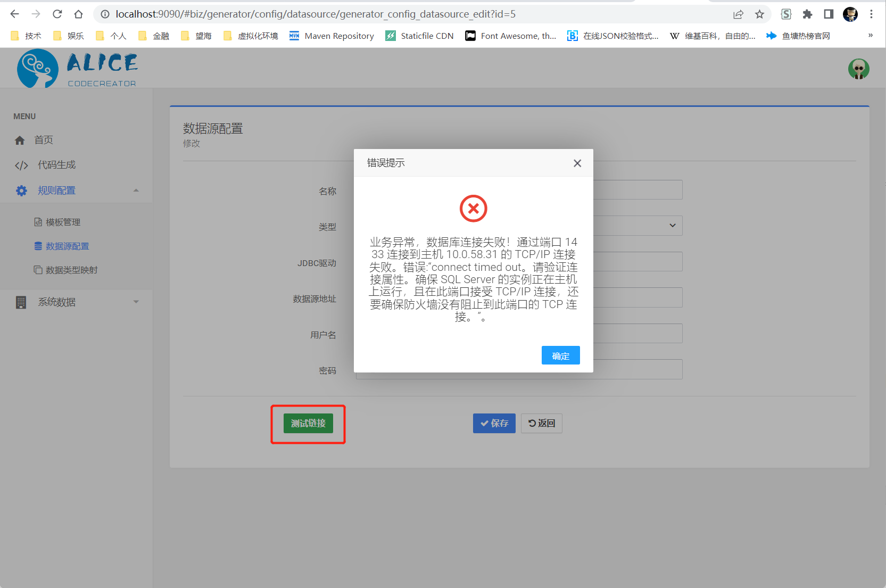
Task: Click the share page icon in address bar
Action: 738,14
